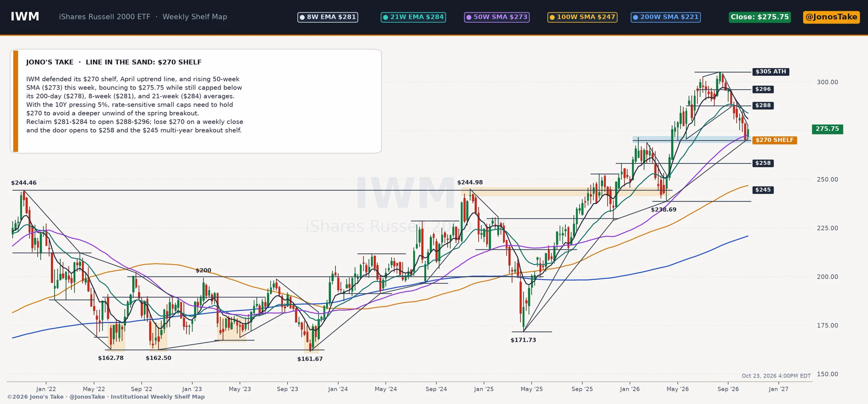
Task: Click the $171.73 low annotation
Action: 523,340
